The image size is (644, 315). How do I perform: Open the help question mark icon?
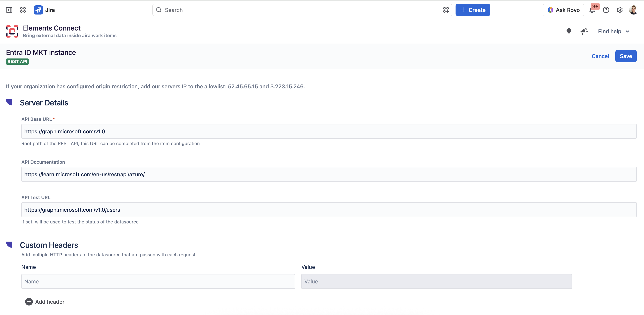606,10
